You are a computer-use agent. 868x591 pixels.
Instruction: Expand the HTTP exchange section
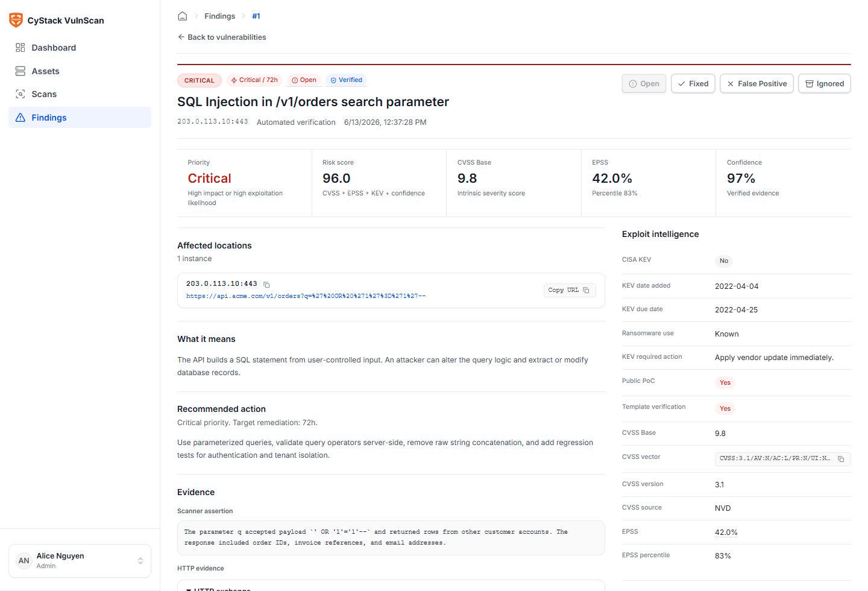point(391,588)
